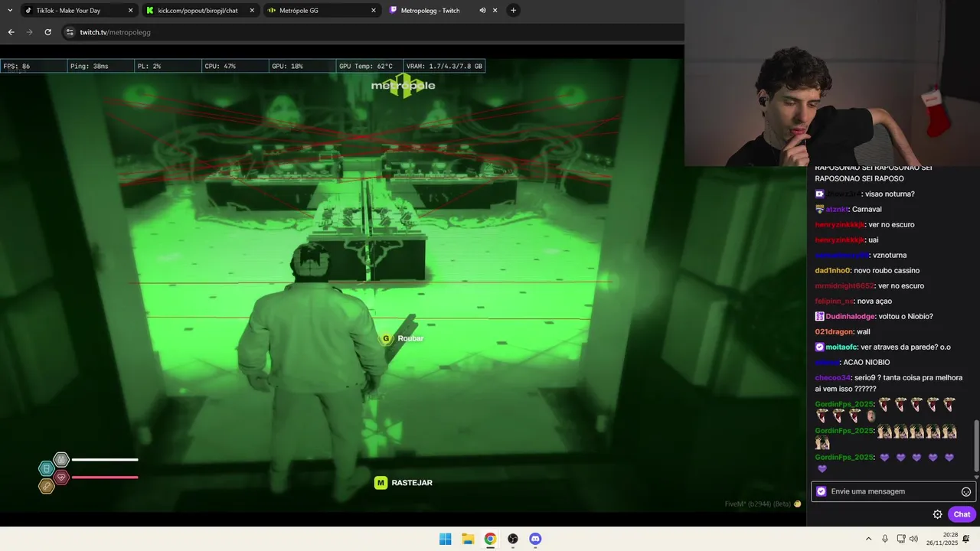Close the Metrópole GG tab

[x=374, y=11]
